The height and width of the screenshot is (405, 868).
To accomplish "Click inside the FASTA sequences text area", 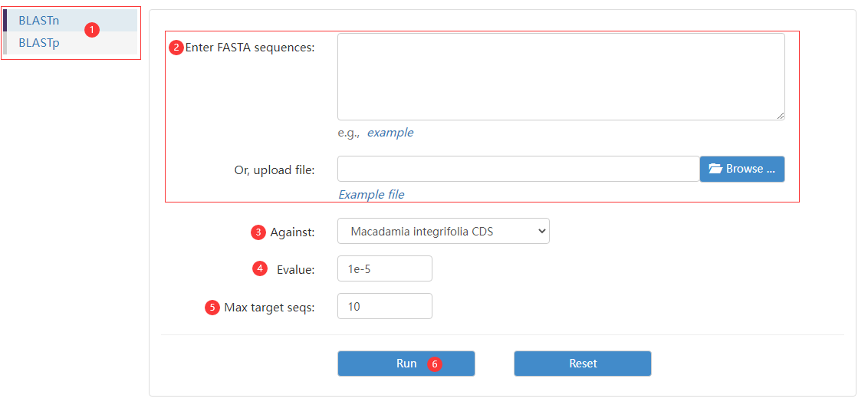I will point(561,77).
